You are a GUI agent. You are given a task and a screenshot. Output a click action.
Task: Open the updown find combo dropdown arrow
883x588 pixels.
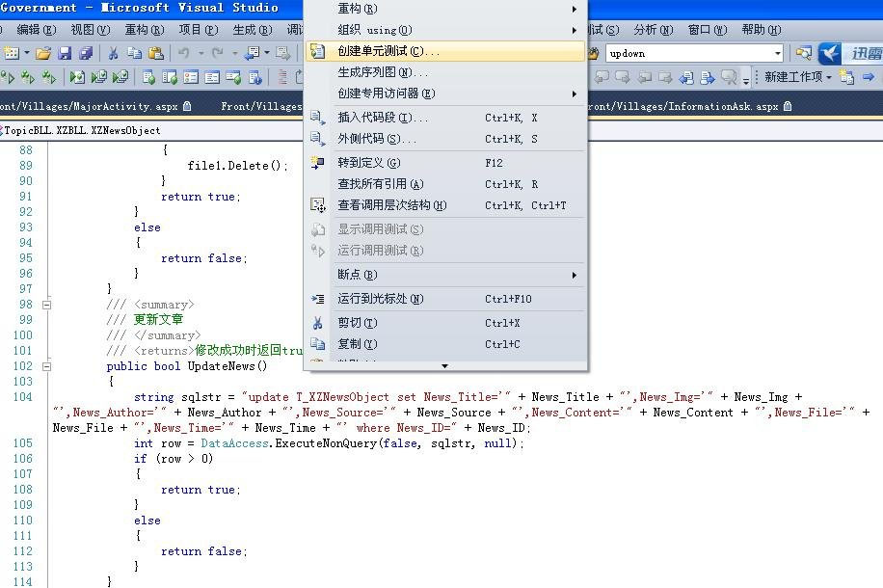[x=778, y=54]
